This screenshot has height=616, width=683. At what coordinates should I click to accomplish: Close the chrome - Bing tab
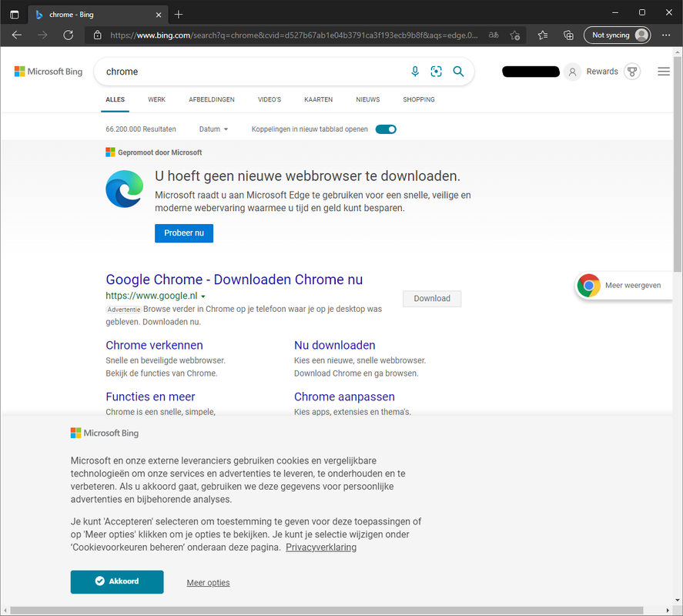[x=159, y=15]
